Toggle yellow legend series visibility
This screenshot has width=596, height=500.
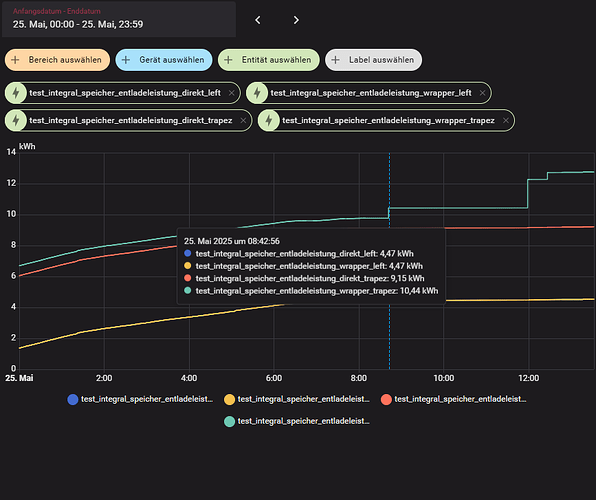297,399
